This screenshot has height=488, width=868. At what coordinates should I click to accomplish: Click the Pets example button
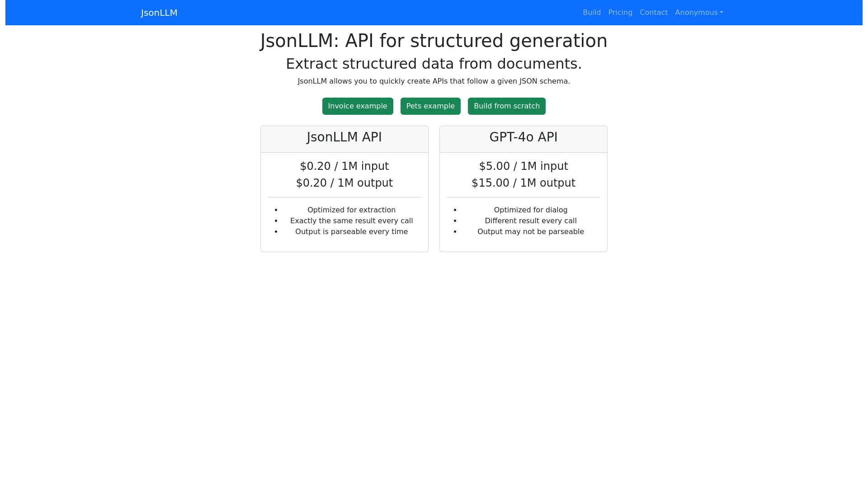430,106
